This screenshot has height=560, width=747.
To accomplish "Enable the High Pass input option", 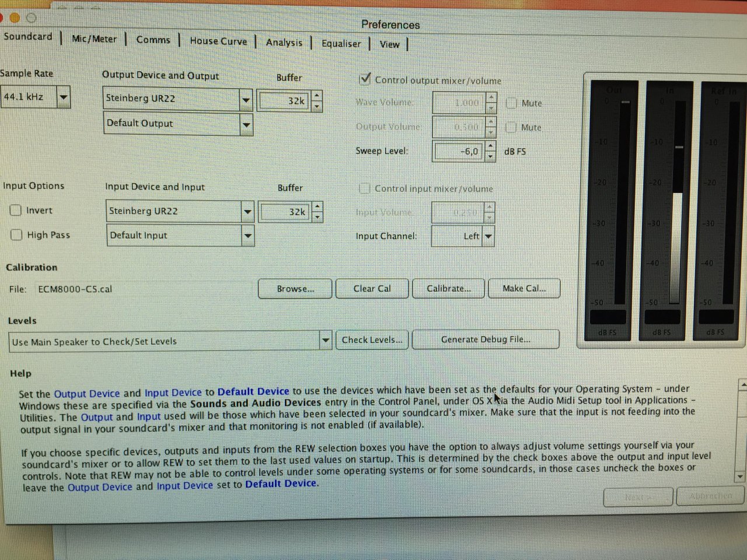I will point(16,235).
